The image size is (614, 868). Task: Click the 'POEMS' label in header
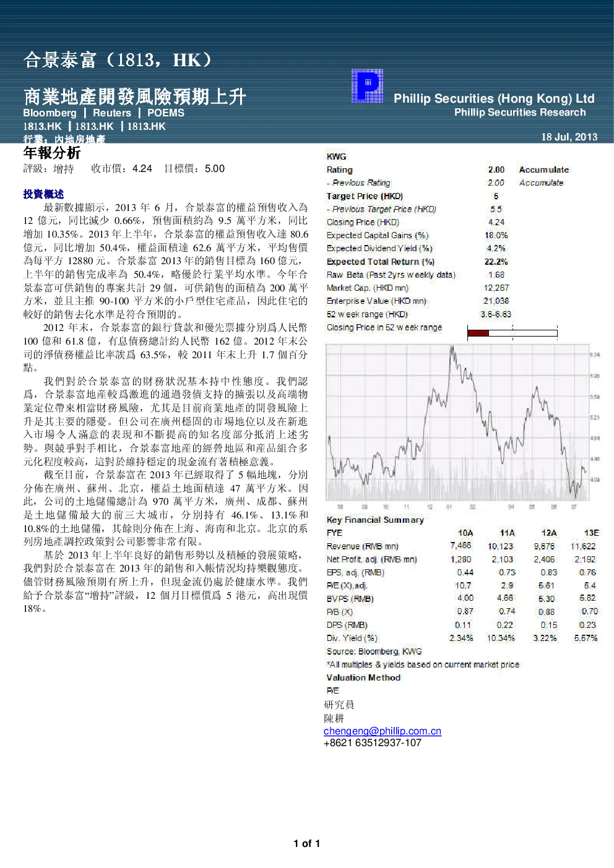tap(166, 113)
